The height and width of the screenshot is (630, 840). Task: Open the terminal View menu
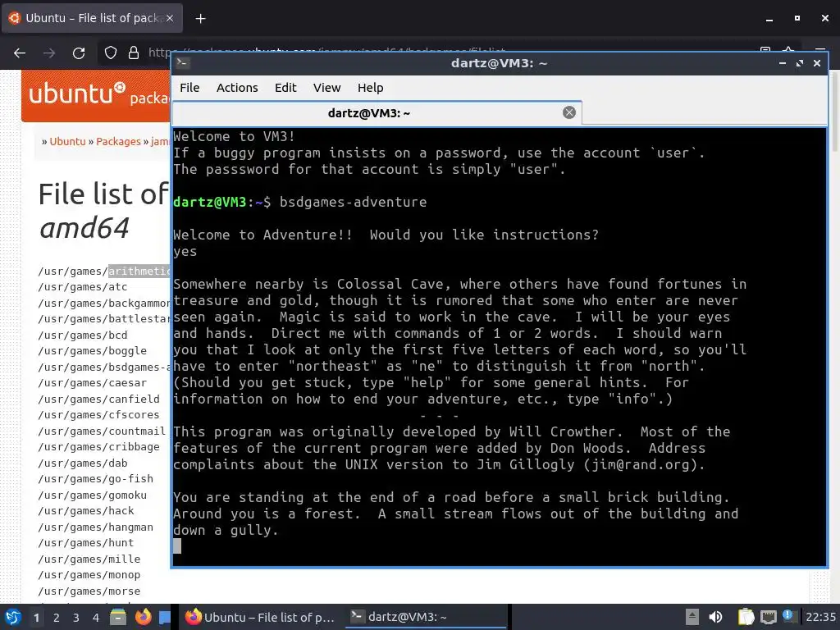tap(326, 88)
